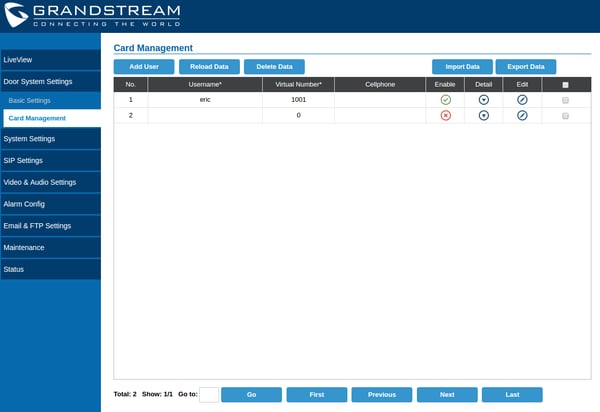
Task: Open Alarm Config section
Action: (x=51, y=204)
